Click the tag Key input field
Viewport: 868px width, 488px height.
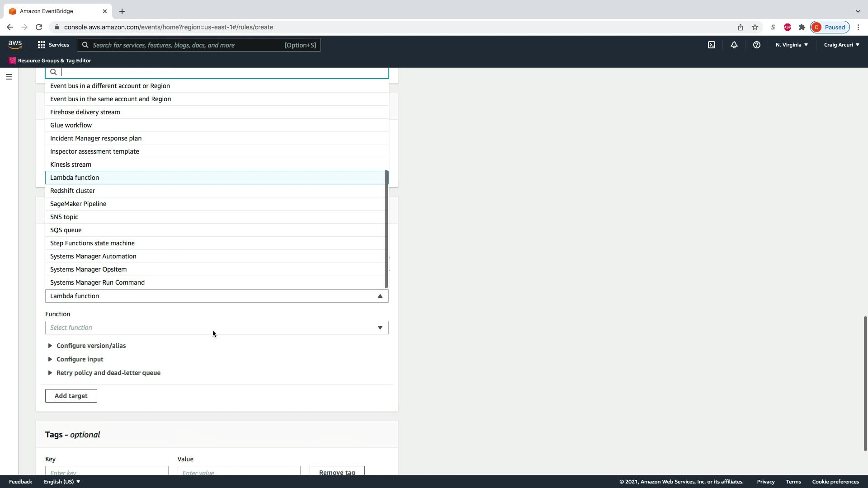pyautogui.click(x=107, y=471)
